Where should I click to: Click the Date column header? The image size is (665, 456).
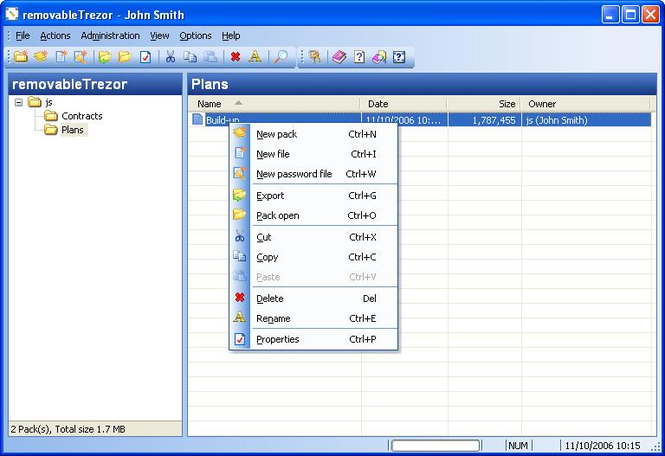click(403, 104)
